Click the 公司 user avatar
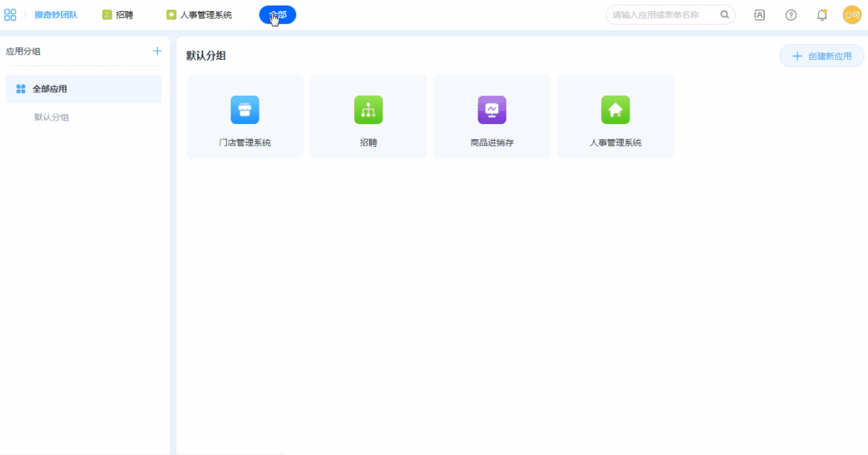This screenshot has width=868, height=455. 852,15
